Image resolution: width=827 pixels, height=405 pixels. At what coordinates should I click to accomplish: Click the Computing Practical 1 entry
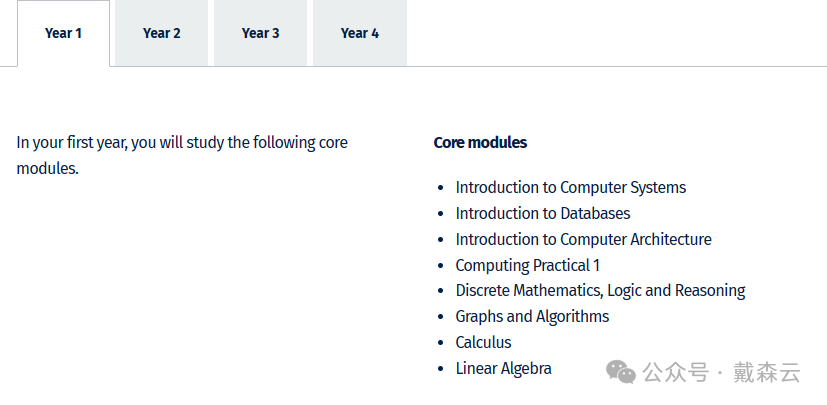(527, 265)
